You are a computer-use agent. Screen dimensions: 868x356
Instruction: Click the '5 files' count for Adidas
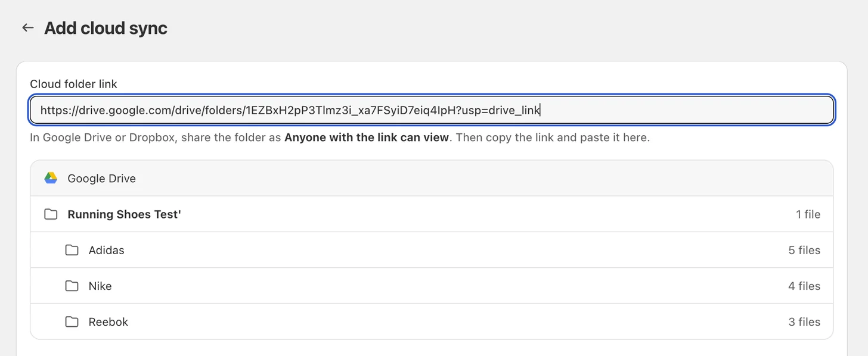pos(804,250)
